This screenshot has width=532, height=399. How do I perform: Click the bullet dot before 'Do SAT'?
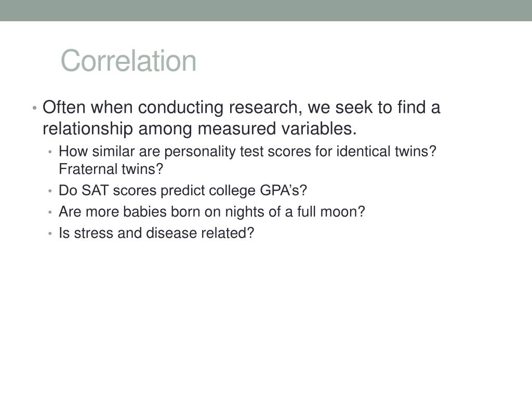click(x=50, y=191)
